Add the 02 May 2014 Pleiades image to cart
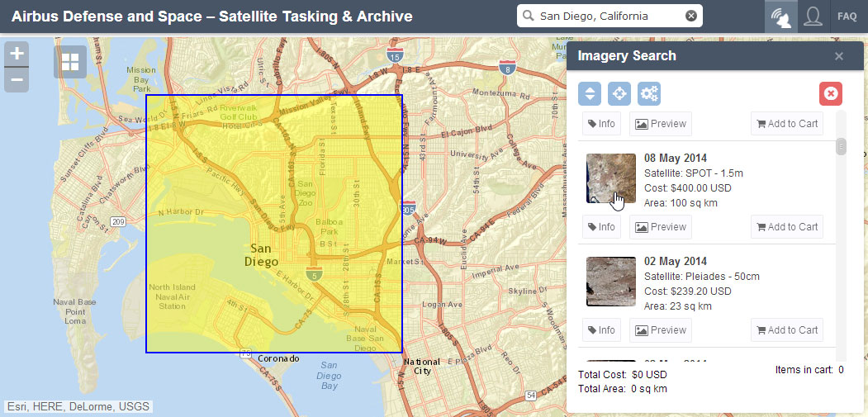This screenshot has height=417, width=868. [786, 330]
